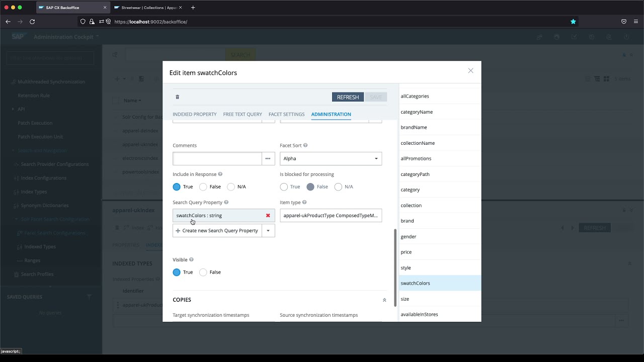Select allCategories in property list

(440, 96)
